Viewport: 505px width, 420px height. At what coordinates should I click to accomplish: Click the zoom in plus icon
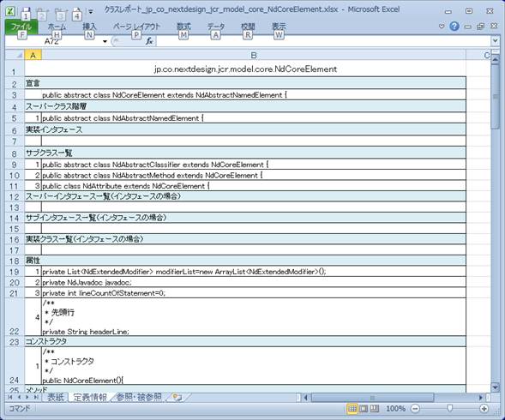484,409
